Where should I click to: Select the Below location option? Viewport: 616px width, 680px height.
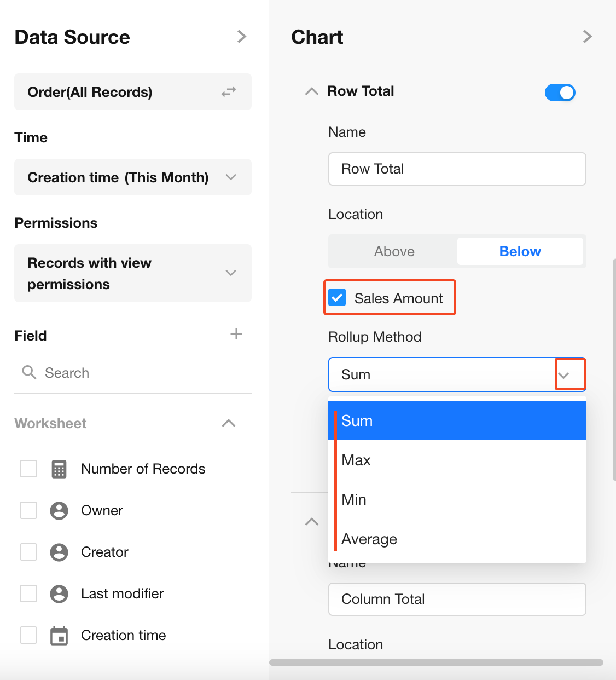(520, 251)
